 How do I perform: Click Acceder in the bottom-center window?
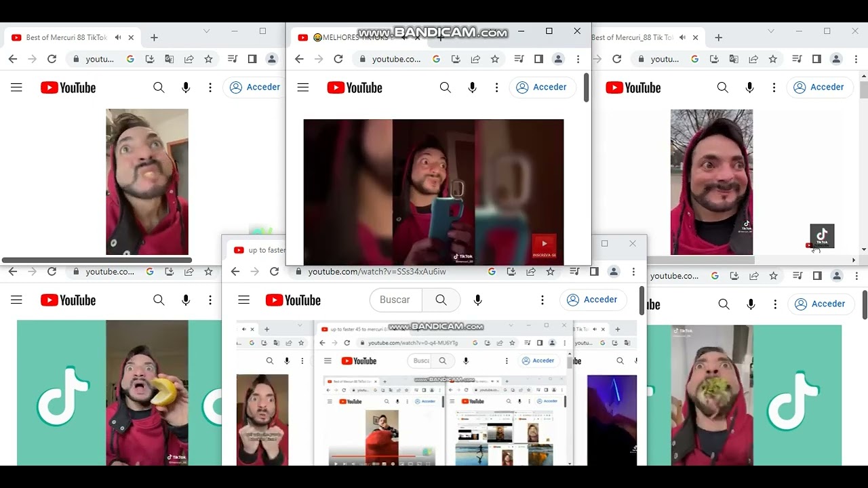[592, 300]
